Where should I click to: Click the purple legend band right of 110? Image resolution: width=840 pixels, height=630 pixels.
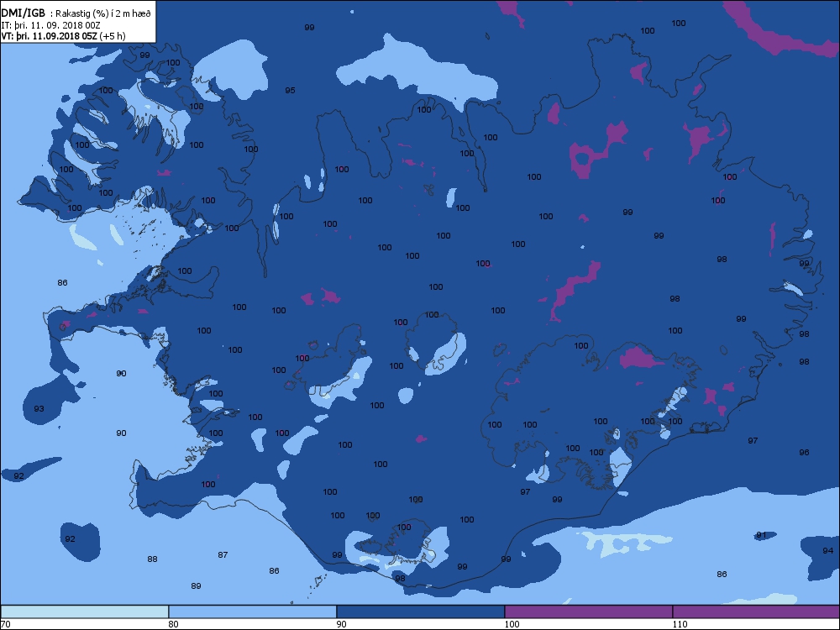(756, 612)
